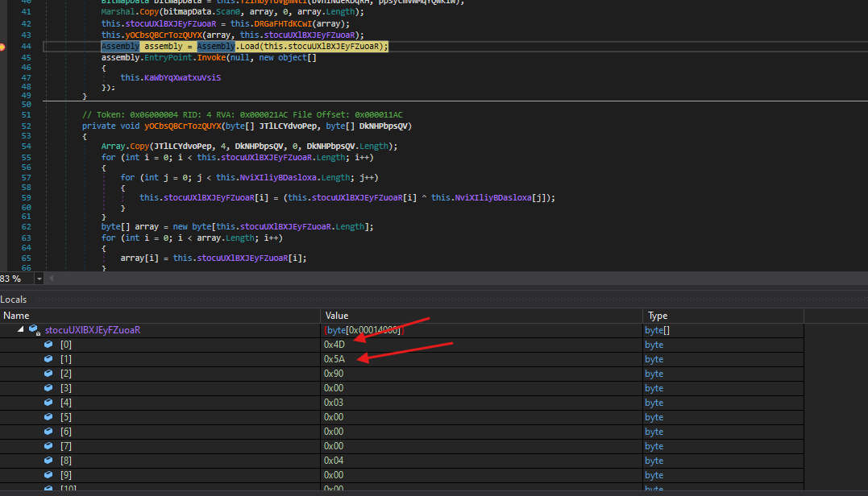Click the Token comment on line 51
The image size is (868, 496).
tap(243, 115)
